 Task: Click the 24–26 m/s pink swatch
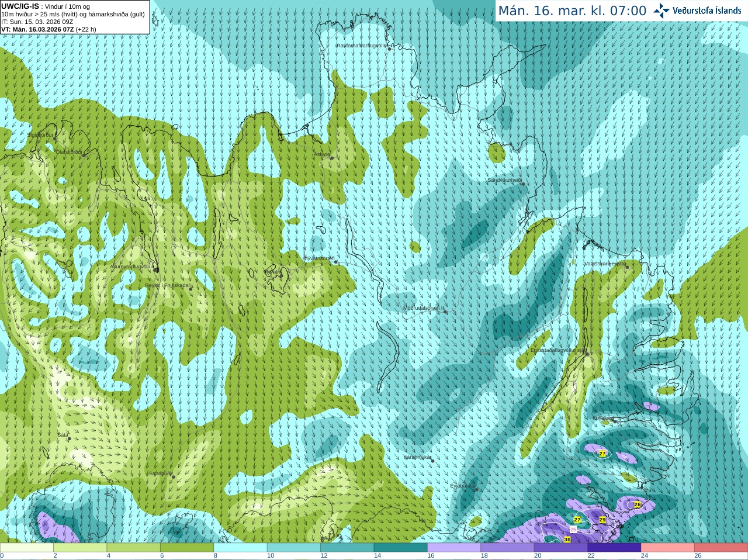tap(667, 548)
